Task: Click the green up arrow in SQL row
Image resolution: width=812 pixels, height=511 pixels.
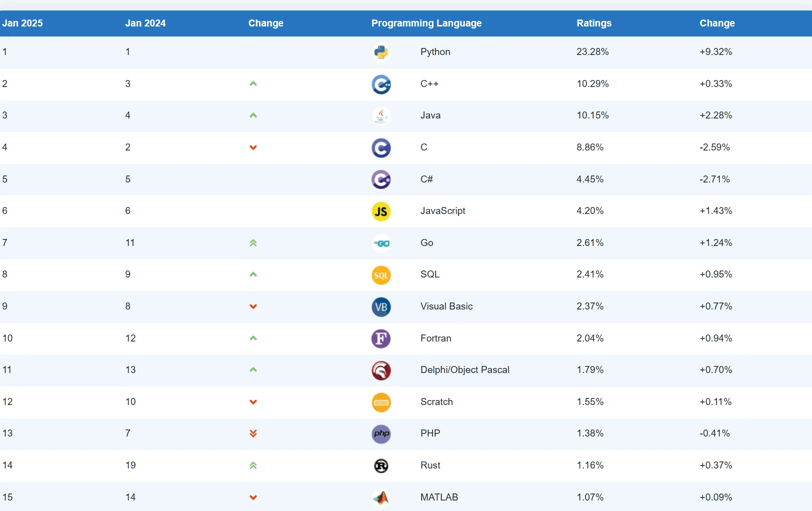Action: 253,274
